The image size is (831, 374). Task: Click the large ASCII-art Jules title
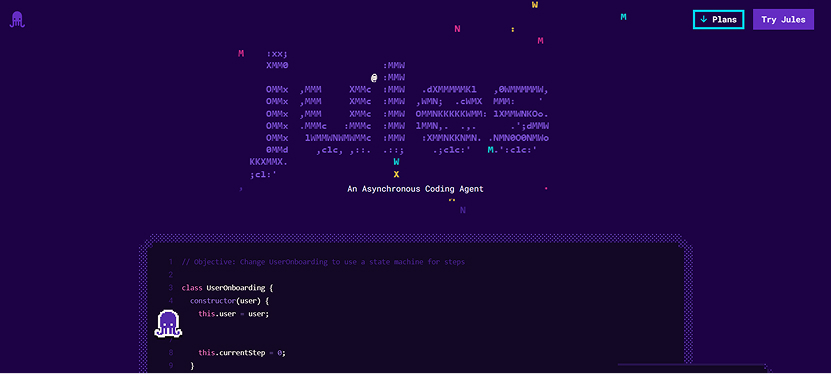pos(399,114)
